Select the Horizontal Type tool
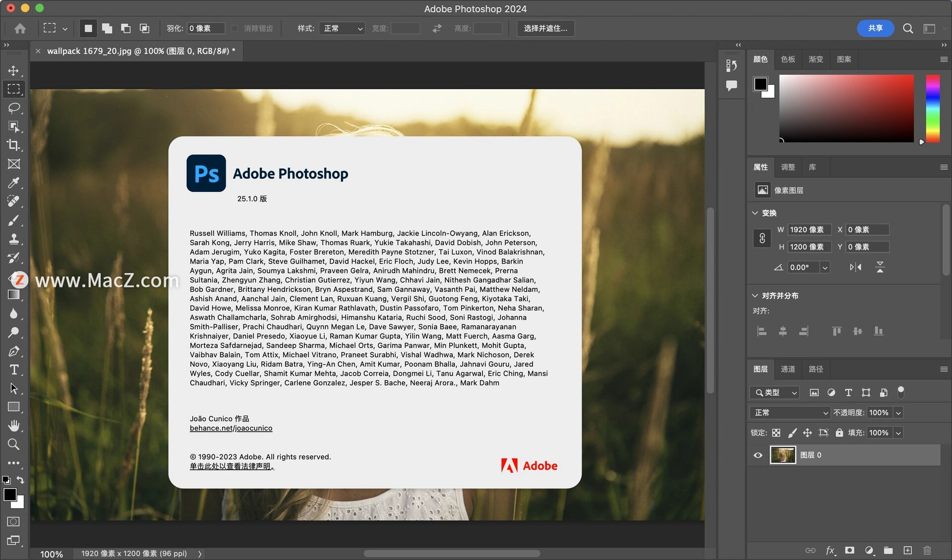The image size is (952, 560). tap(13, 370)
